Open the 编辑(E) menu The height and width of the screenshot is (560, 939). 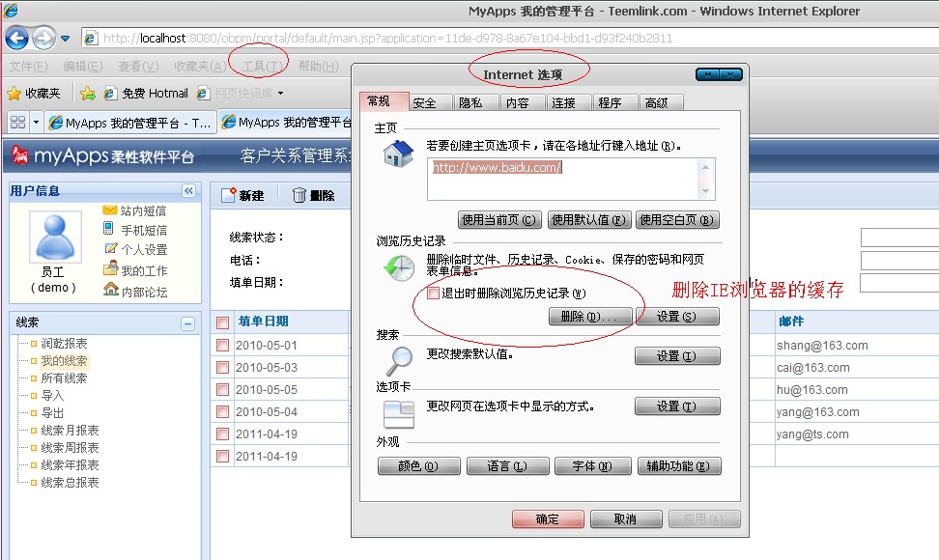(x=83, y=66)
